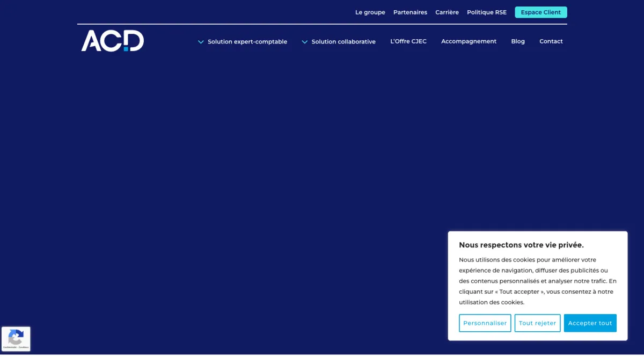The width and height of the screenshot is (644, 357).
Task: Go to the Carrière page
Action: click(x=447, y=12)
